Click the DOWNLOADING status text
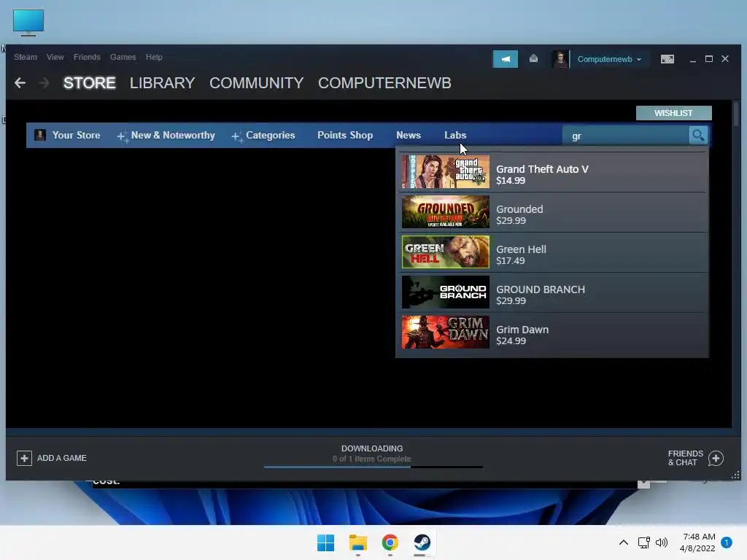Screen dimensions: 747x560 (x=372, y=448)
